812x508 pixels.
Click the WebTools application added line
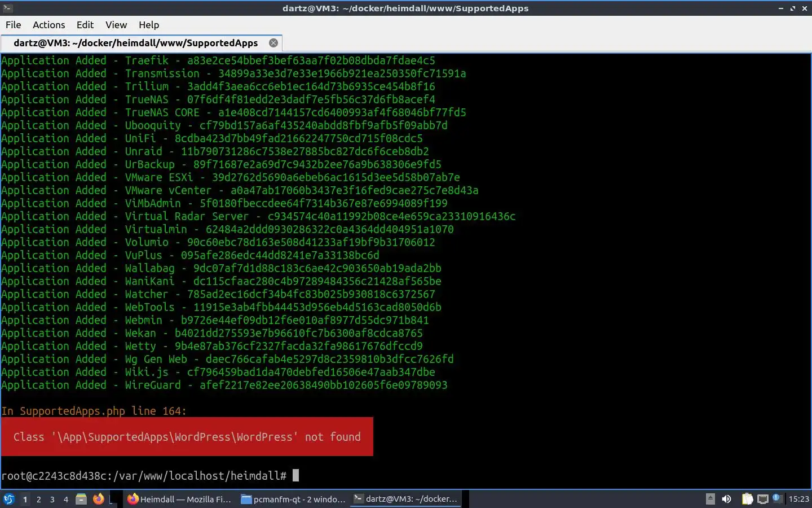coord(221,307)
